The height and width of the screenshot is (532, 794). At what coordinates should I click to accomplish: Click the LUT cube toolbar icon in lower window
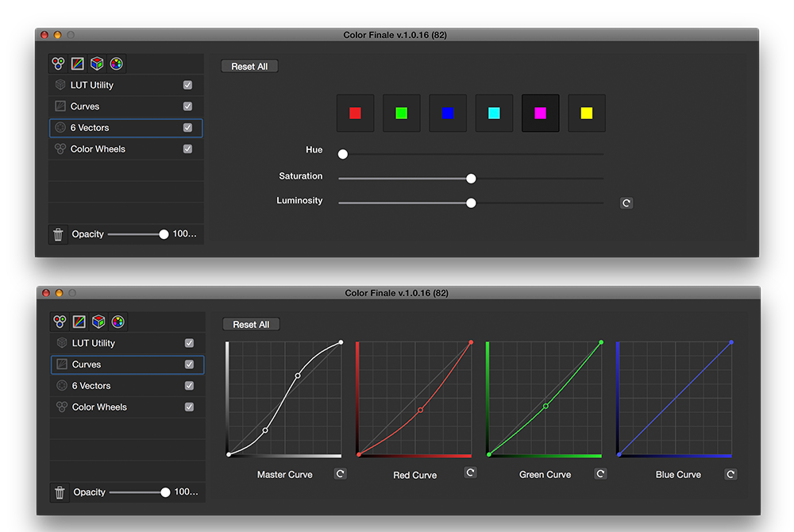[x=98, y=322]
